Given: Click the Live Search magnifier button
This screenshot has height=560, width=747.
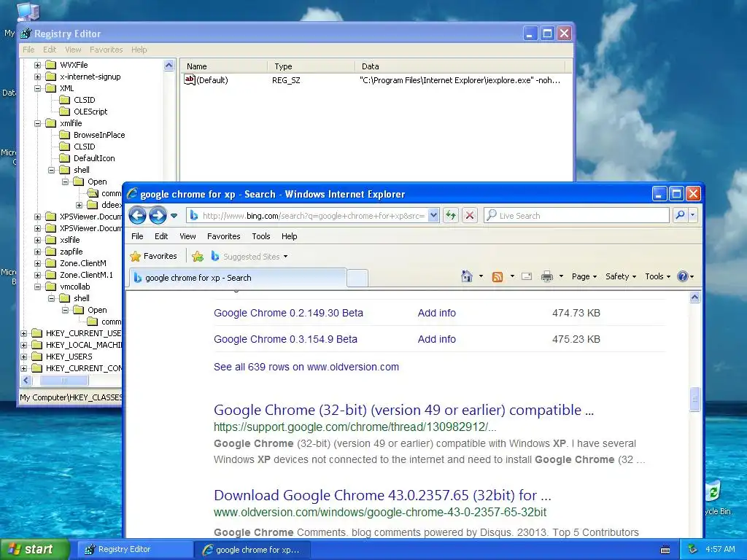Looking at the screenshot, I should click(x=681, y=215).
